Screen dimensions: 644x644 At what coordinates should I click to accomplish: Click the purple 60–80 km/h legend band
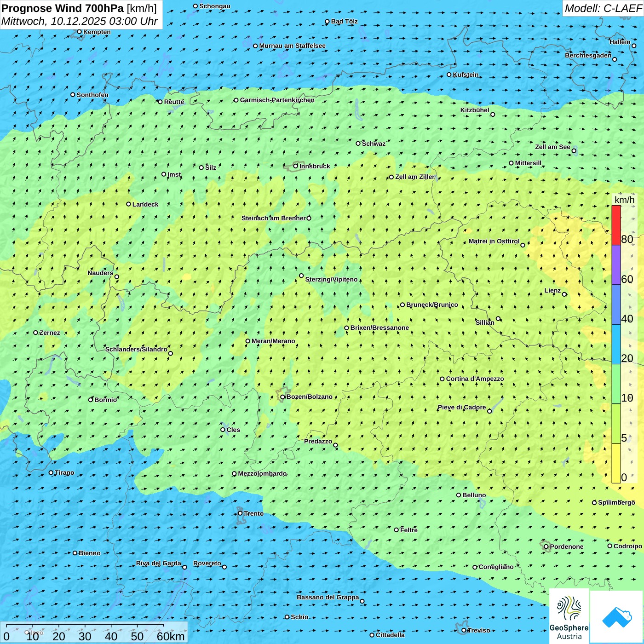click(616, 265)
